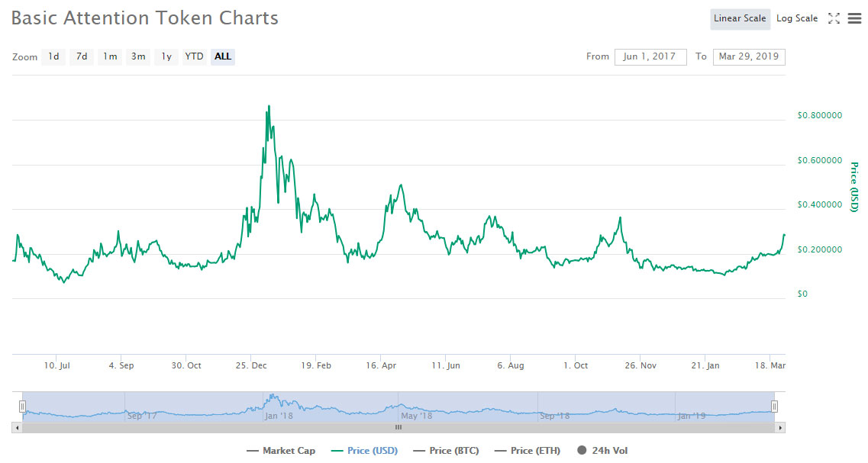Click the 18. Mar date label
Viewport: 868px width, 463px height.
point(770,365)
